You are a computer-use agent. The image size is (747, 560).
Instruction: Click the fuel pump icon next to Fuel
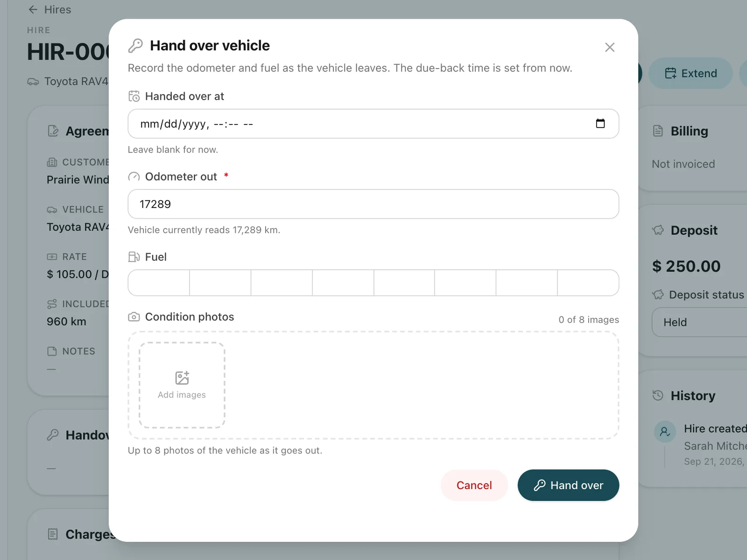coord(134,257)
